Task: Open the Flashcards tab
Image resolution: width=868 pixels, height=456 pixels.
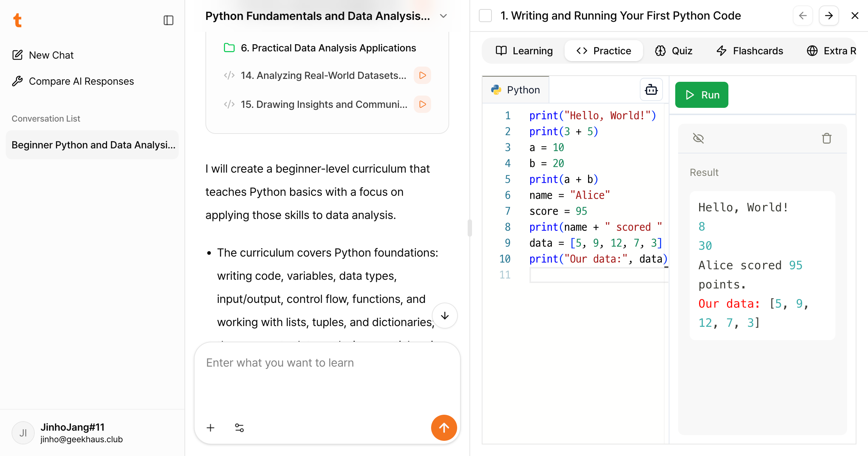Action: pyautogui.click(x=750, y=51)
